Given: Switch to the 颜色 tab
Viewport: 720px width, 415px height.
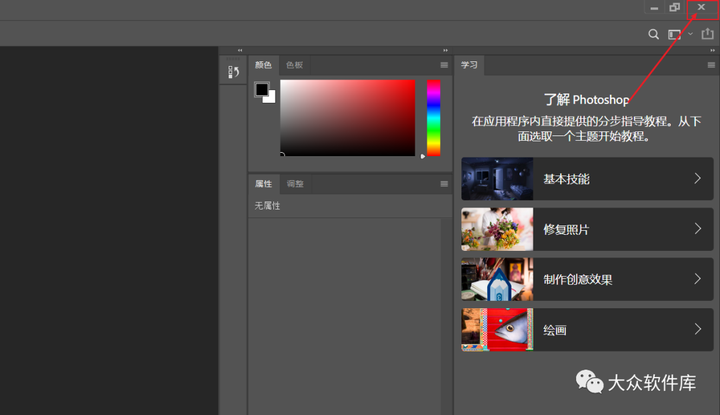Looking at the screenshot, I should (x=264, y=65).
